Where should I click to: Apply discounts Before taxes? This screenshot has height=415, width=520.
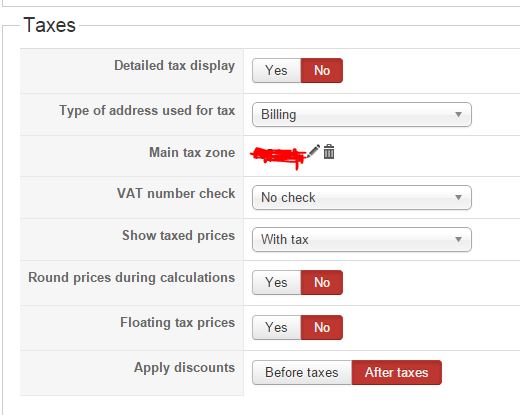[302, 372]
